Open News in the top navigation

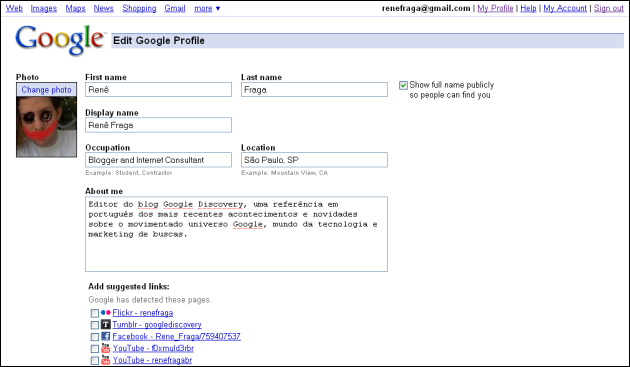(x=104, y=8)
